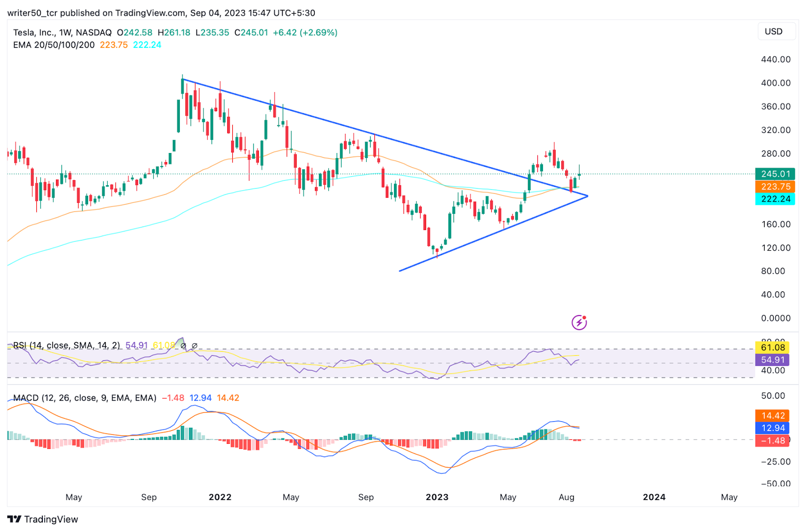This screenshot has height=532, width=806.
Task: Click the current price label 245.01
Action: [775, 174]
